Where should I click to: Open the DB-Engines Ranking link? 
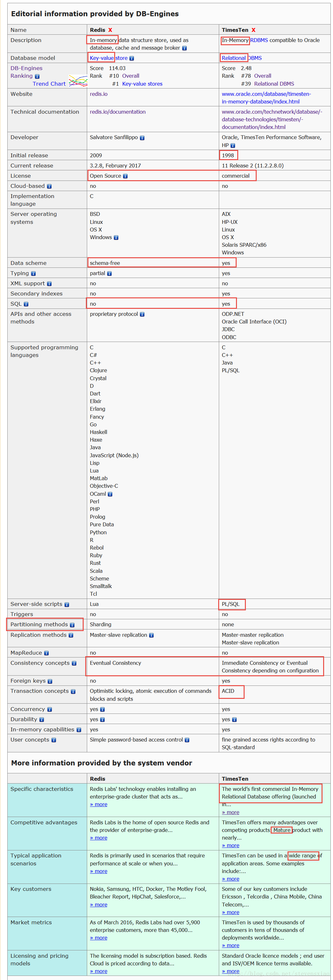(26, 72)
